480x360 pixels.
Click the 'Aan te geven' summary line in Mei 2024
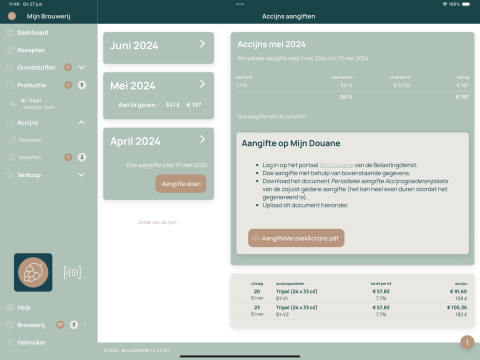[160, 105]
